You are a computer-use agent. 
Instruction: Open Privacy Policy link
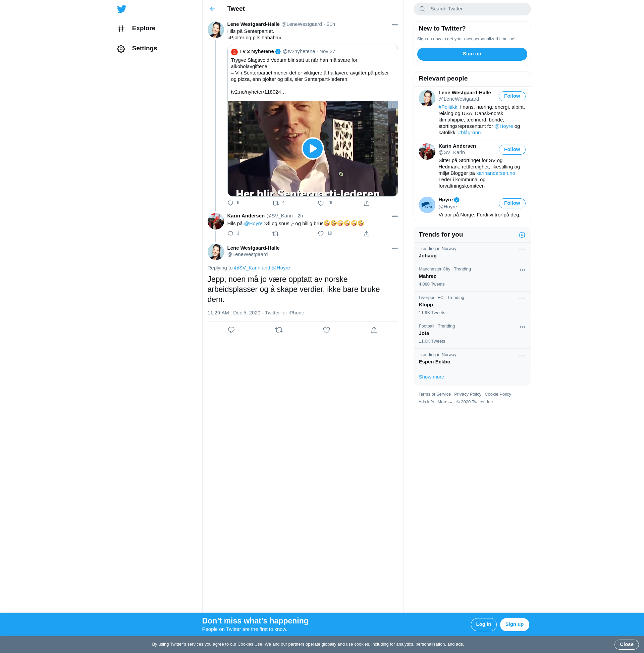click(467, 394)
